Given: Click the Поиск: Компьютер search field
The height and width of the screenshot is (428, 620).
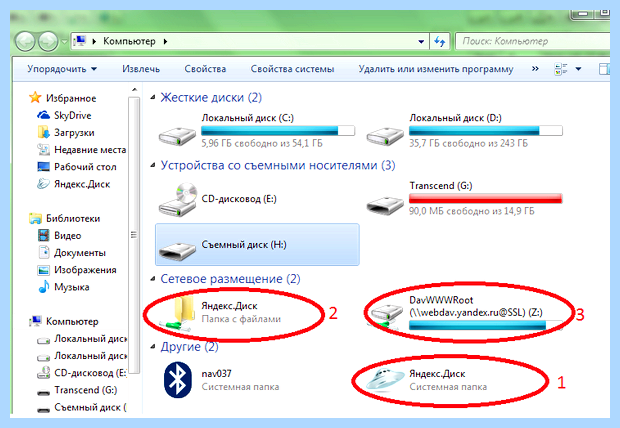Looking at the screenshot, I should tap(533, 41).
